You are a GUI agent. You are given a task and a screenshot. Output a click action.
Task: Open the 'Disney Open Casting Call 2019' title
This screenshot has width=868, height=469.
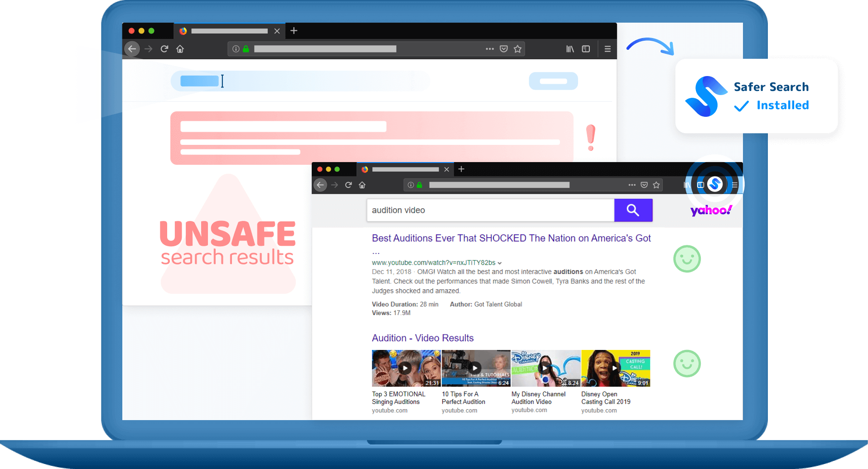point(606,398)
